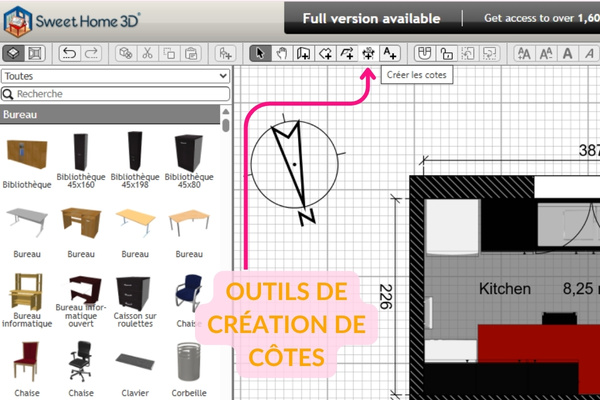Select the Create rooms tool
The height and width of the screenshot is (400, 600).
click(325, 53)
